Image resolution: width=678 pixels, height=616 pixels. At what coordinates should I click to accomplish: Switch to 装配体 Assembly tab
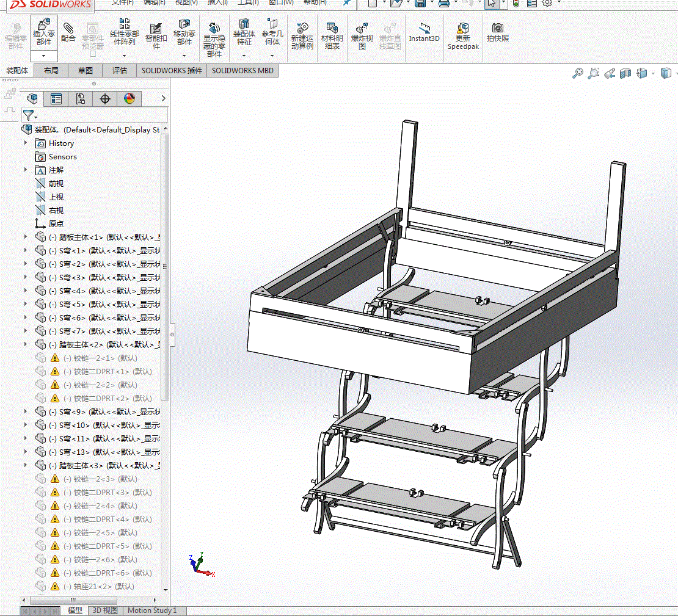[17, 70]
